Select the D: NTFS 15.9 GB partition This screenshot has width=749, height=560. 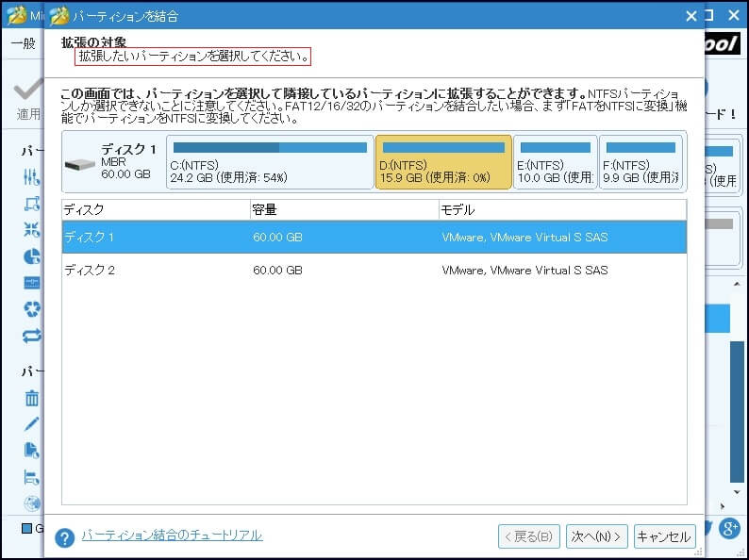(443, 161)
